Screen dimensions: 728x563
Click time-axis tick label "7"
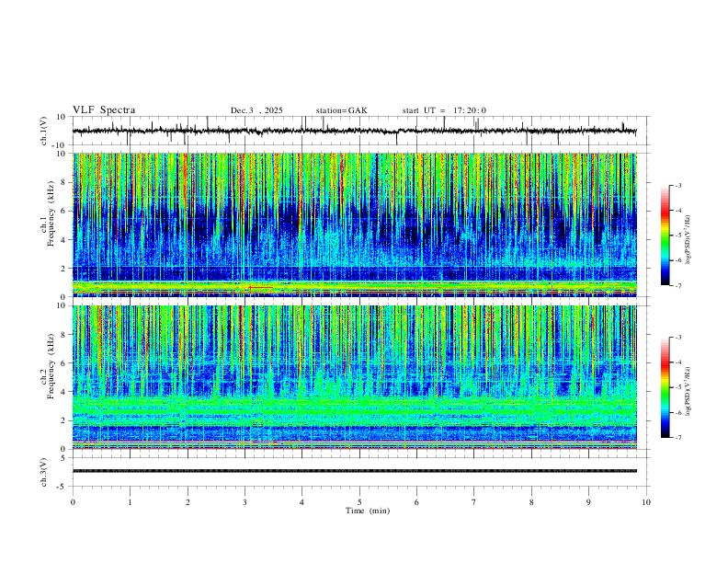click(474, 502)
